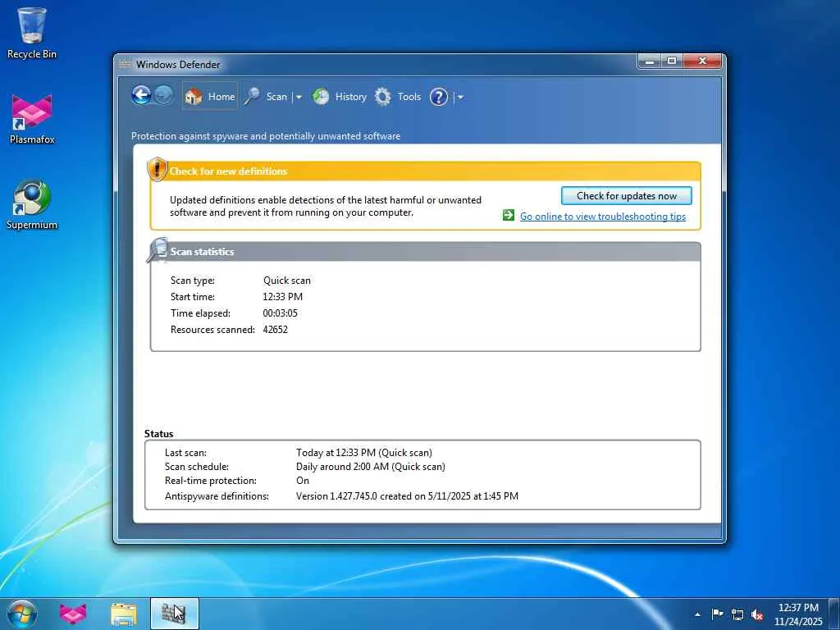Click the Windows Defender title bar icon

(125, 64)
